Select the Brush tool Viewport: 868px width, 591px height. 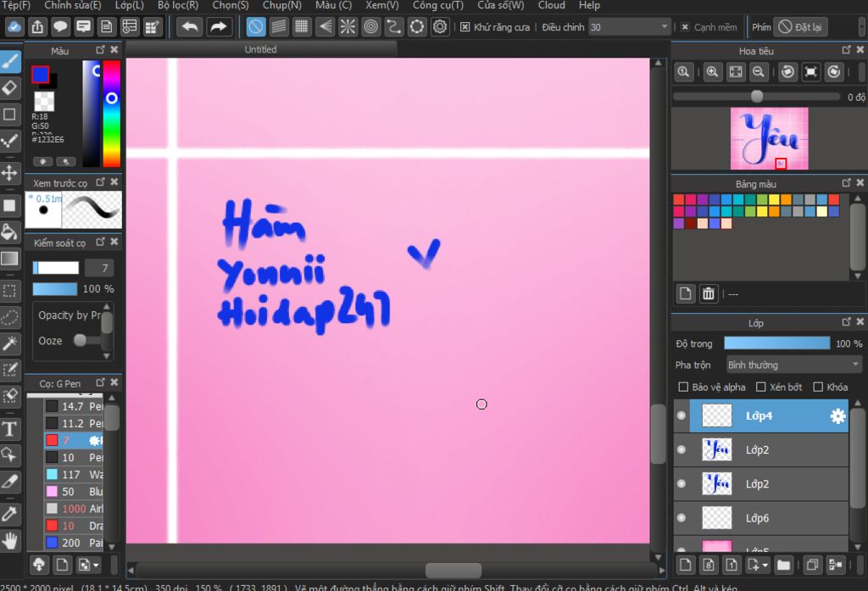tap(10, 61)
